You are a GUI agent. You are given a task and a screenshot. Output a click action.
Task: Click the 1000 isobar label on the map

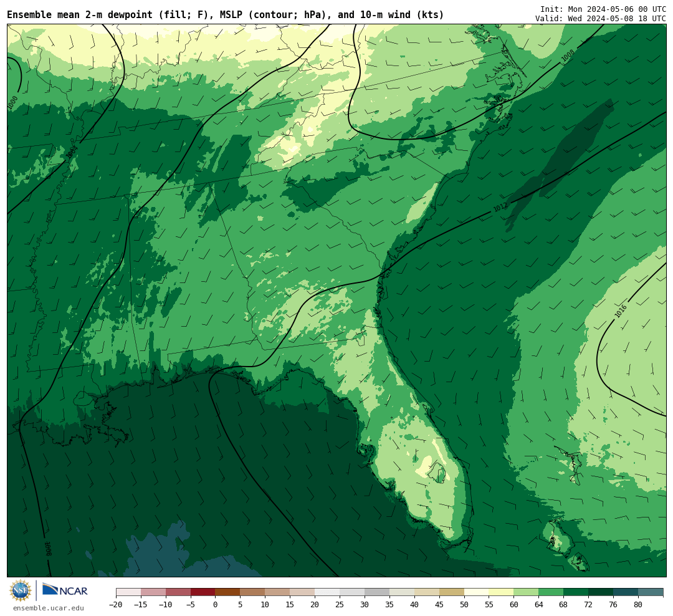pyautogui.click(x=12, y=102)
